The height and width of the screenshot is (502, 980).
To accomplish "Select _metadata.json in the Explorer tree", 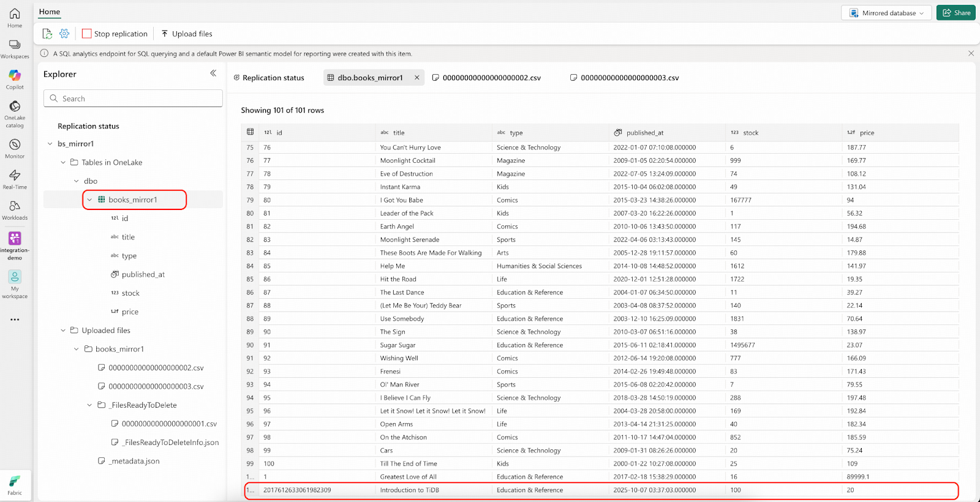I will [134, 461].
